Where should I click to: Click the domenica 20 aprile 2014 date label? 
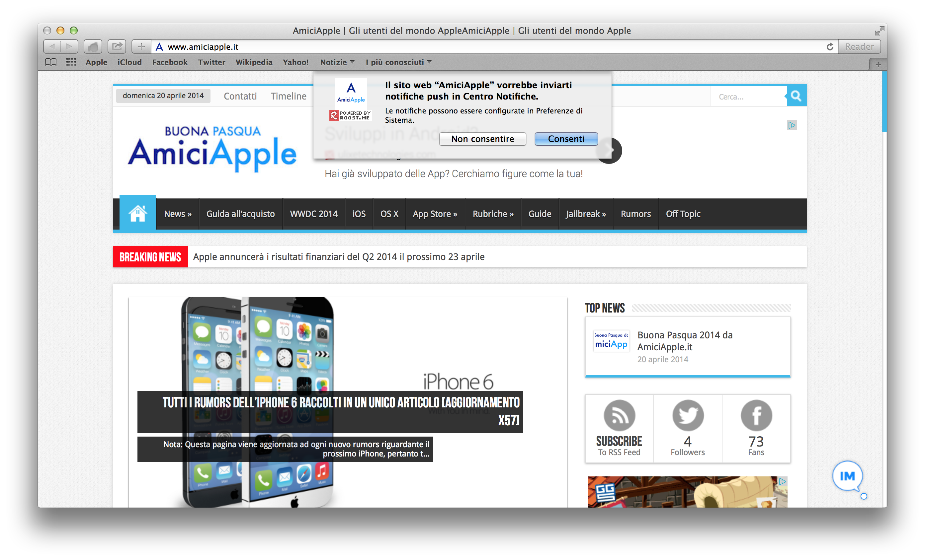[x=163, y=96]
